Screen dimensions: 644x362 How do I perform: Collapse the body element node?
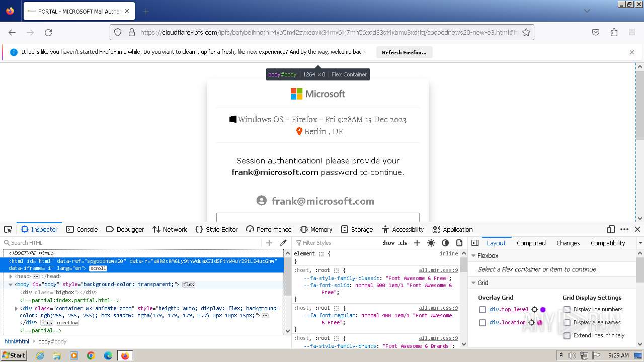pyautogui.click(x=11, y=285)
